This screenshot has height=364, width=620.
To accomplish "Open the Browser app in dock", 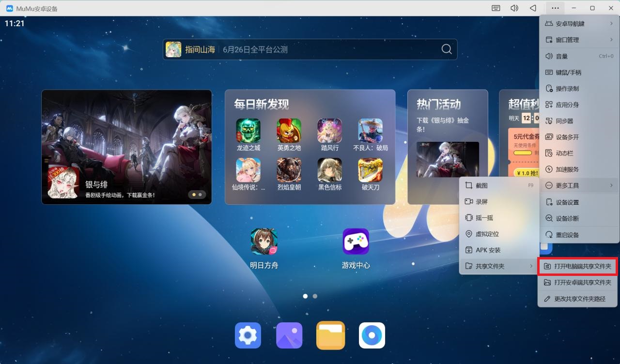I will [372, 335].
